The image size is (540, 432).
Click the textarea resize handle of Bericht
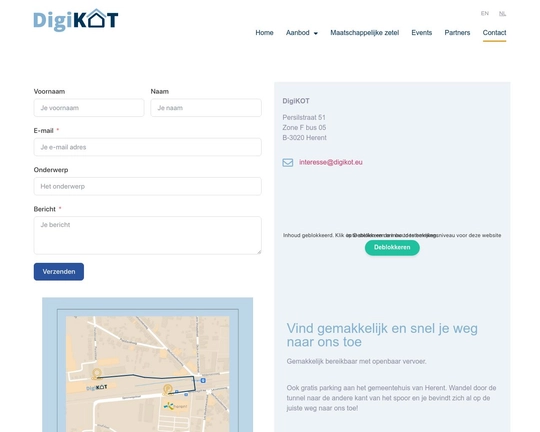[x=259, y=251]
